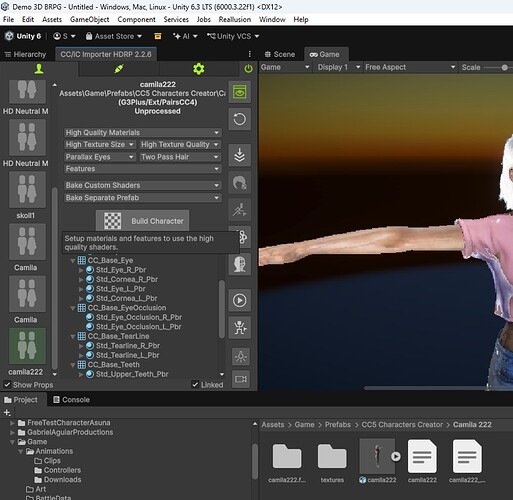Viewport: 513px width, 500px height.
Task: Toggle the Show Props checkbox
Action: pos(7,385)
